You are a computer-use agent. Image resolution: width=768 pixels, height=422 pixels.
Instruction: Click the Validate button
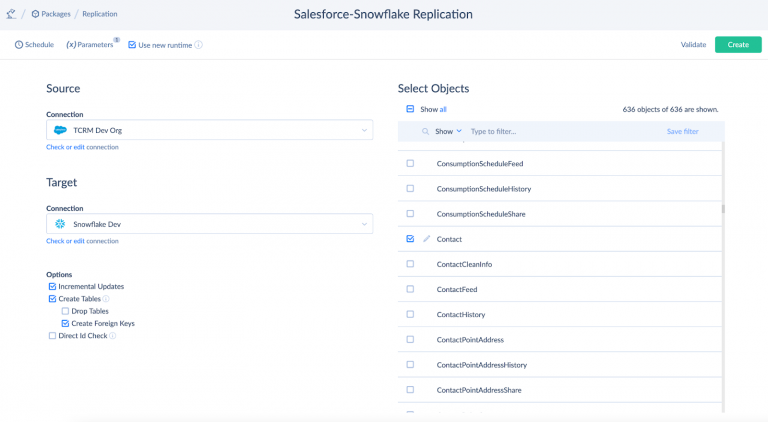tap(693, 45)
